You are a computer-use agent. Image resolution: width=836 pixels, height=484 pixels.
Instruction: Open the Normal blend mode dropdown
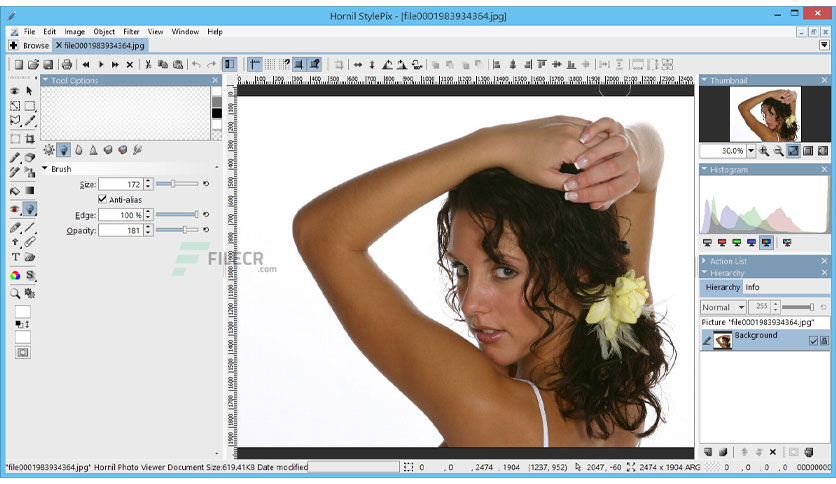tap(723, 307)
